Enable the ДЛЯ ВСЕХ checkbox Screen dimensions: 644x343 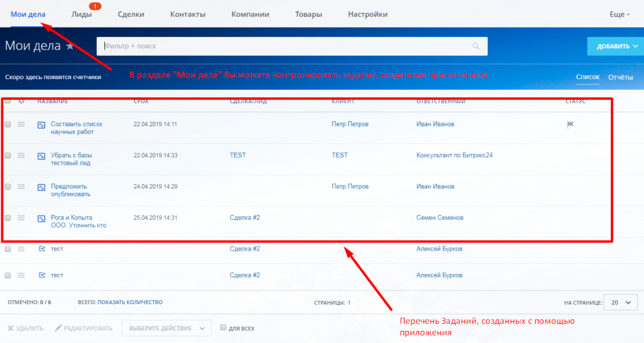click(x=223, y=327)
